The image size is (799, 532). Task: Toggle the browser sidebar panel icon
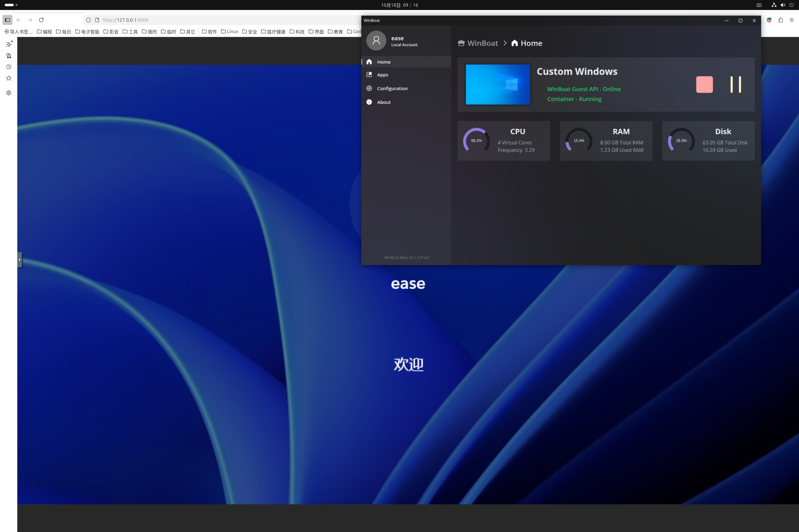tap(7, 20)
